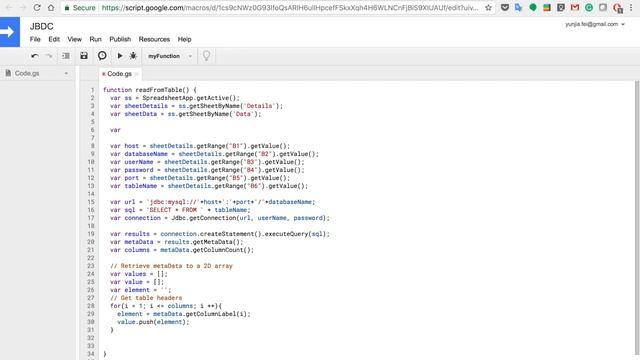This screenshot has height=360, width=640.
Task: Open the account email dropdown
Action: click(x=595, y=24)
